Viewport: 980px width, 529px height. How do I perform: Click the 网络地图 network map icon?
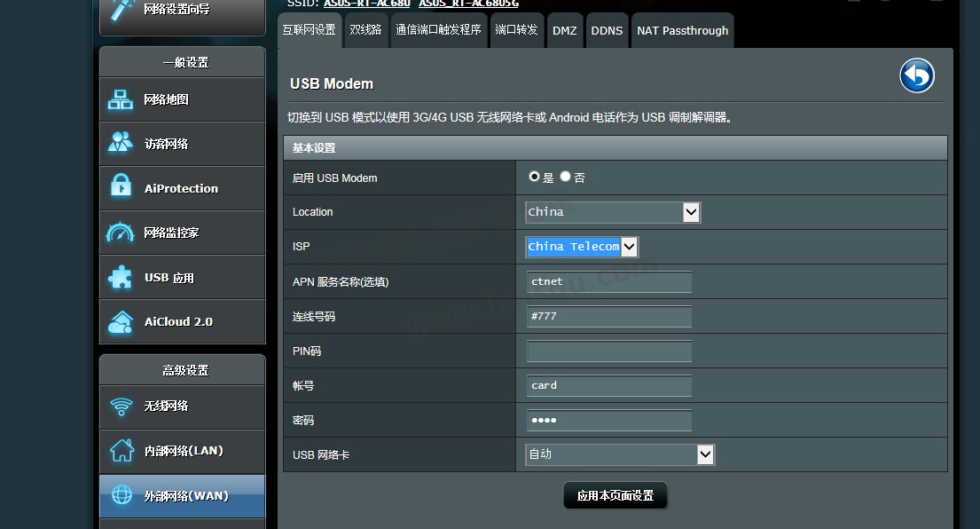tap(120, 99)
